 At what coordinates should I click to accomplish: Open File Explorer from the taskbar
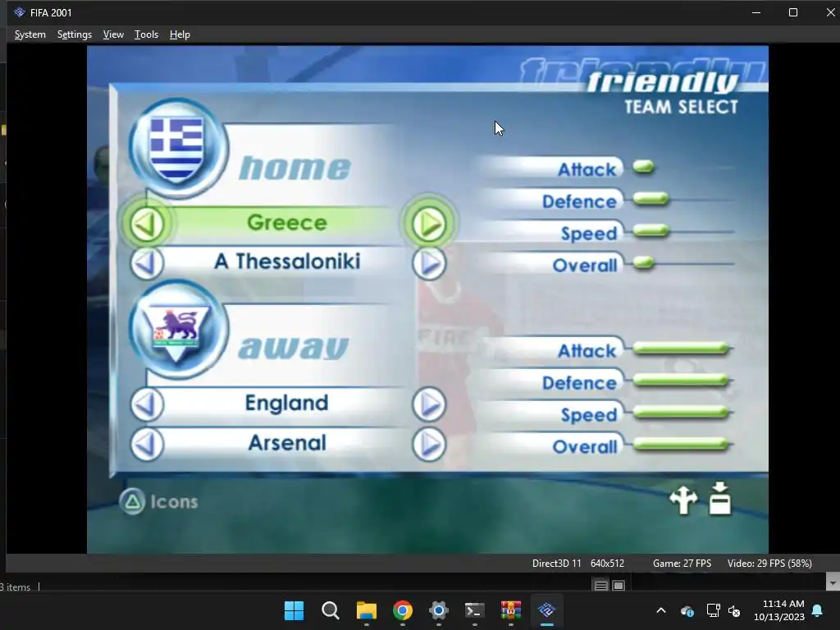(367, 610)
